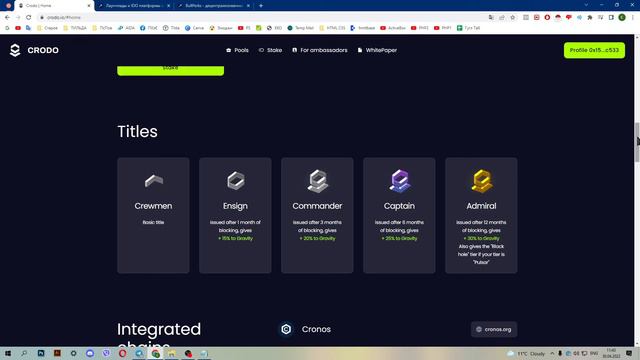
Task: Go back in browser history
Action: click(7, 18)
